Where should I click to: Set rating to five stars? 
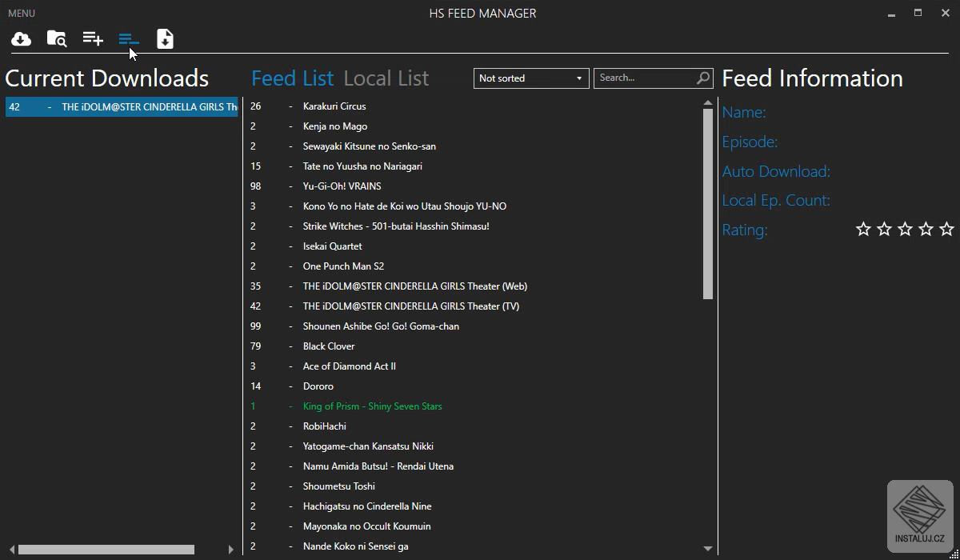point(946,230)
